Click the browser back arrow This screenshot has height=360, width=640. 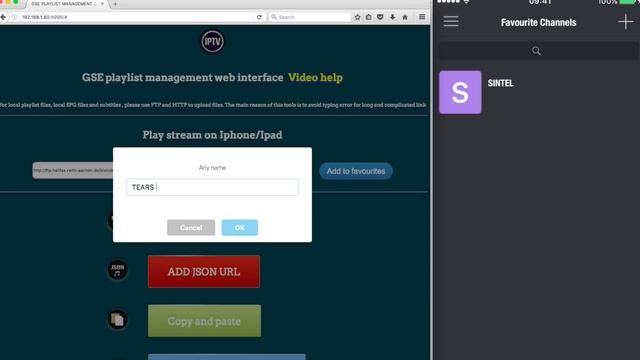click(x=3, y=17)
